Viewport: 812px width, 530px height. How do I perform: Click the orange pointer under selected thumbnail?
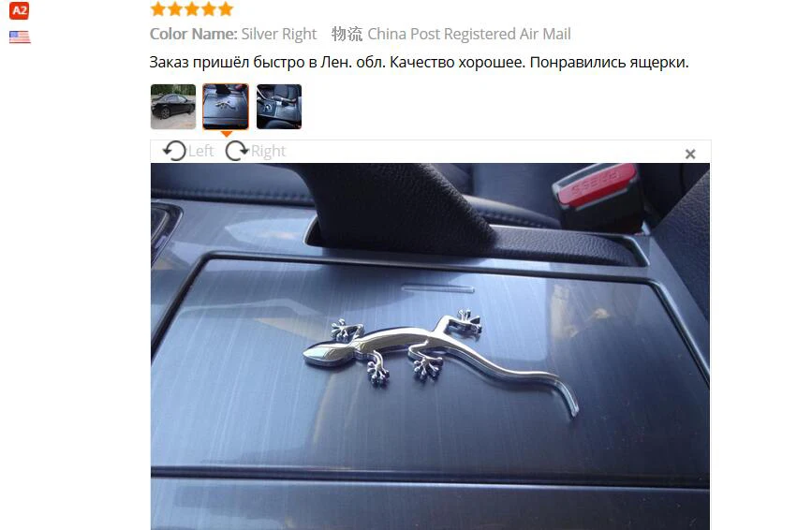click(227, 134)
